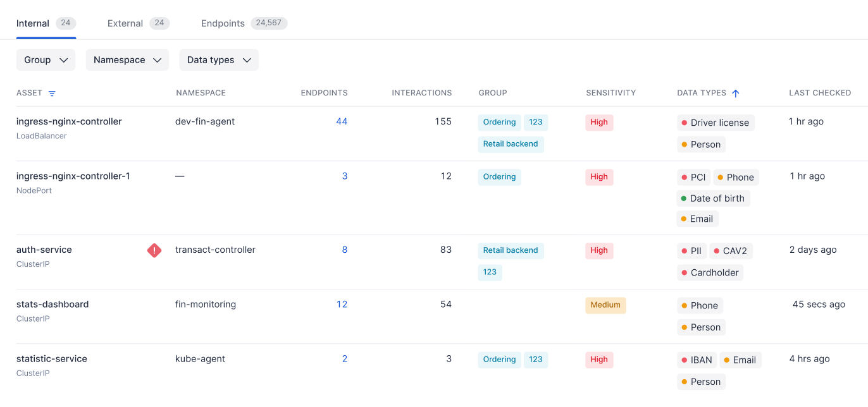Open the Data types filter dropdown
Image resolution: width=868 pixels, height=407 pixels.
(219, 60)
